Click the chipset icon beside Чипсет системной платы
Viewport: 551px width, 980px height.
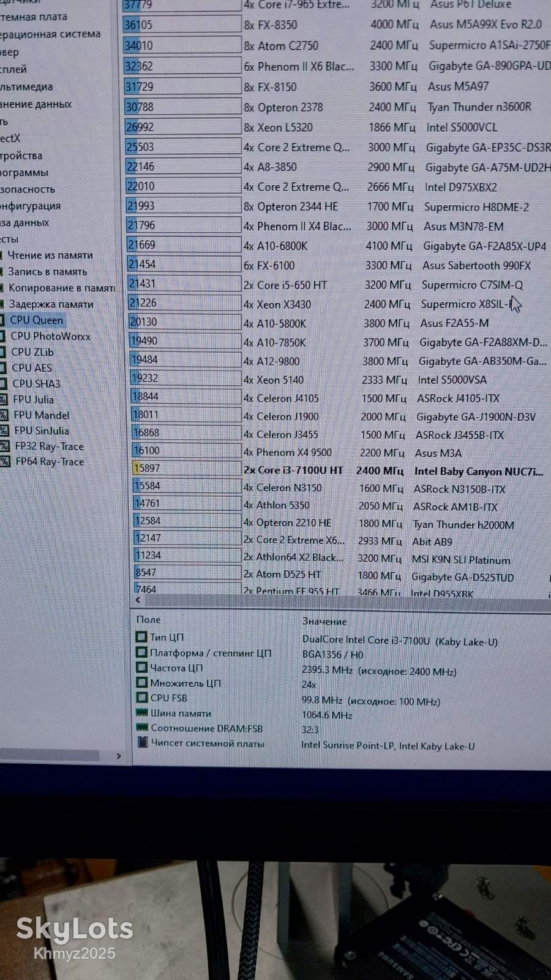tap(143, 742)
